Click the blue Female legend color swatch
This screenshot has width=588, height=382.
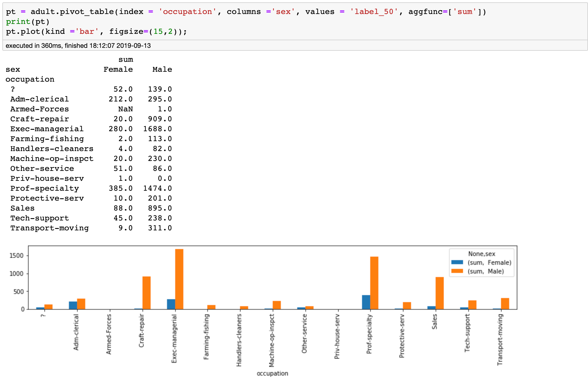(457, 262)
